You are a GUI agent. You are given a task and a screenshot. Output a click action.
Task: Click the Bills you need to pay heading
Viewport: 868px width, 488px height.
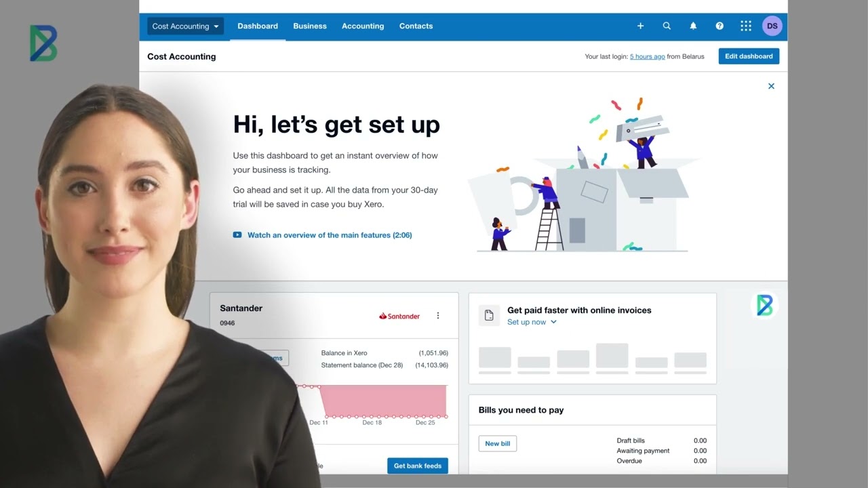tap(521, 410)
